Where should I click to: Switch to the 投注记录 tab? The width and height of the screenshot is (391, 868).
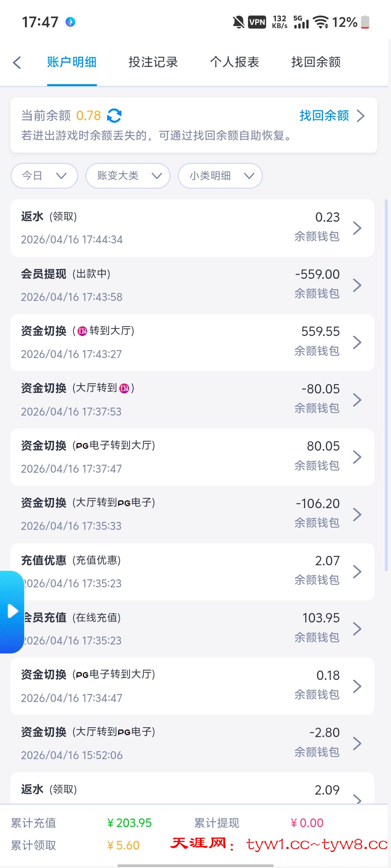pos(153,62)
